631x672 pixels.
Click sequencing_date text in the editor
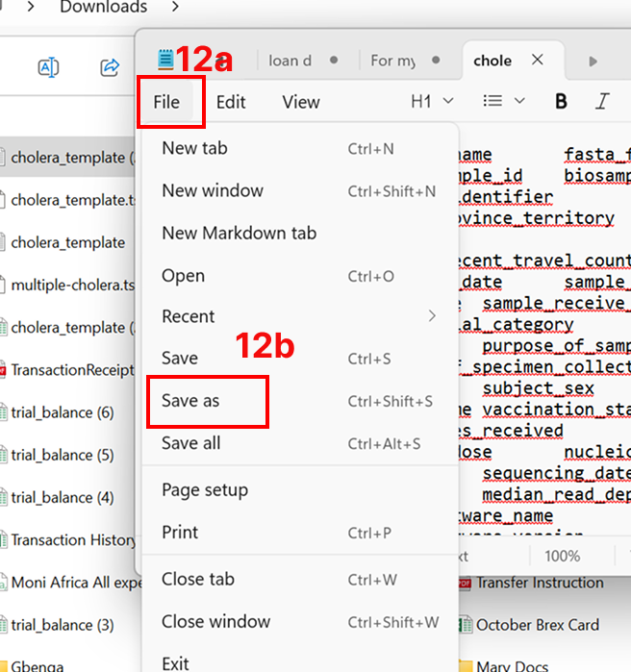[x=556, y=473]
